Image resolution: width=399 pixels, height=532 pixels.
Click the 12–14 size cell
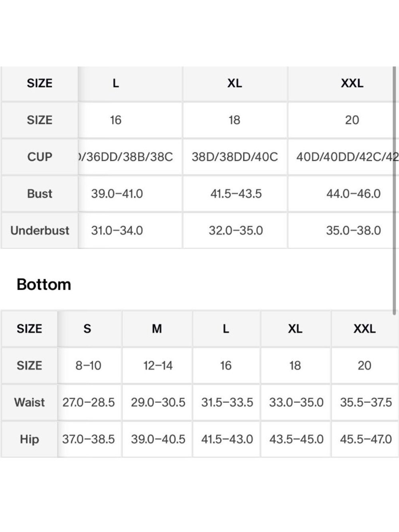(x=158, y=366)
